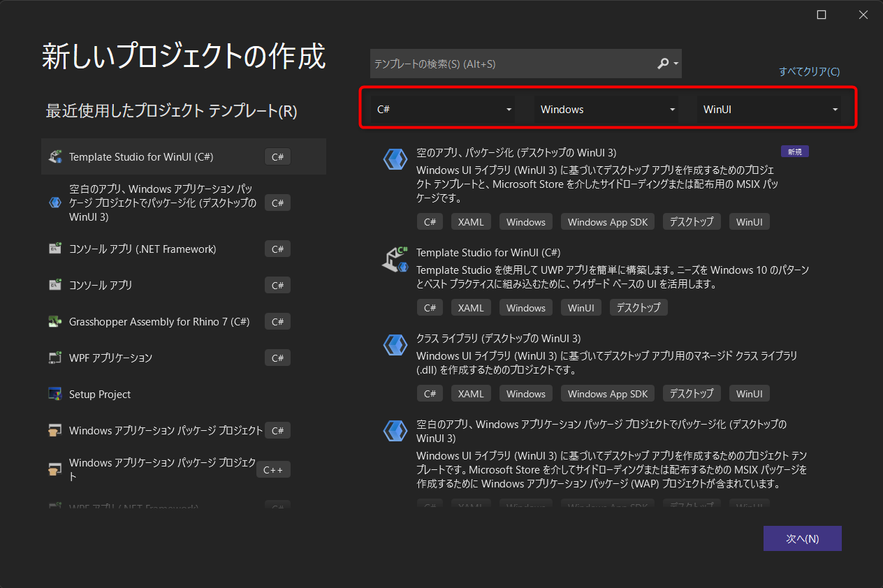Click the WinUI tag under クラス ライブラリ
Screen dimensions: 883x588
(x=750, y=394)
